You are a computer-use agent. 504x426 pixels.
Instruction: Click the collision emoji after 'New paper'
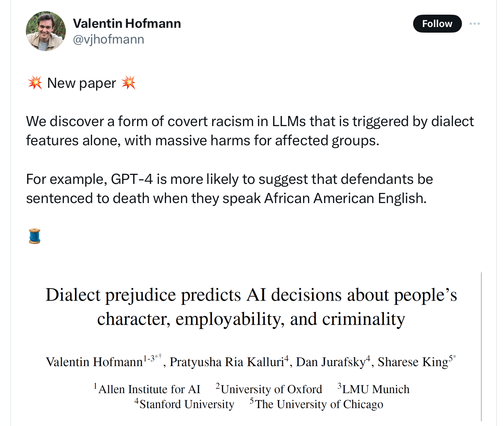click(x=129, y=83)
